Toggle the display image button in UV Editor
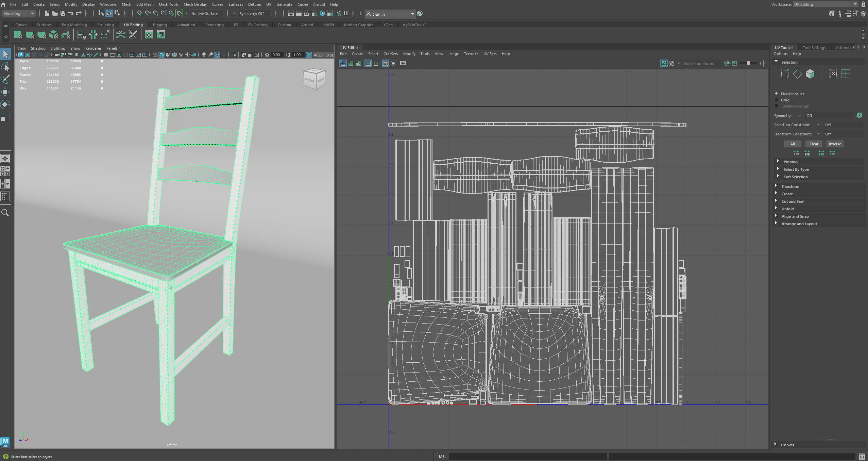Image resolution: width=868 pixels, height=461 pixels. tap(664, 63)
